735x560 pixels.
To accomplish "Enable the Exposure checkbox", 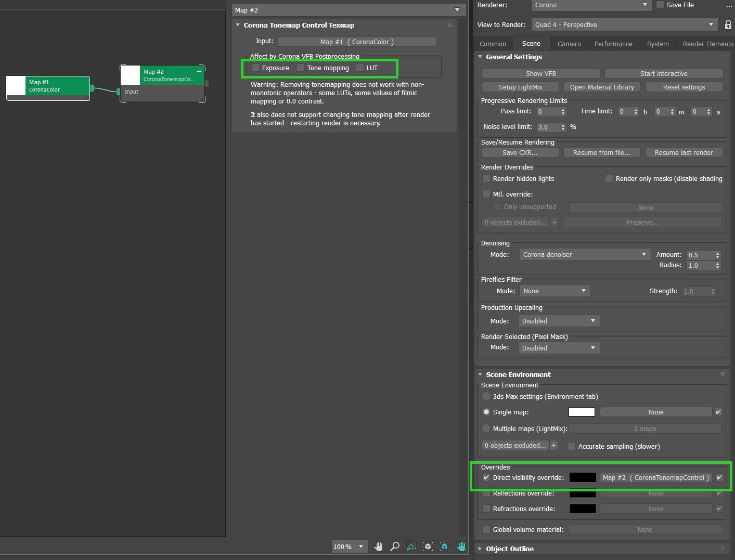I will (x=255, y=68).
